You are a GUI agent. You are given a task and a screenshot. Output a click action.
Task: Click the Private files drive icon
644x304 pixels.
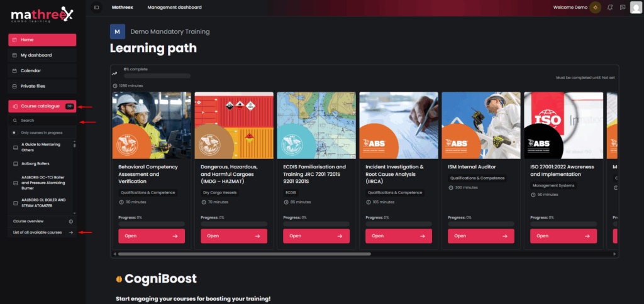[14, 86]
